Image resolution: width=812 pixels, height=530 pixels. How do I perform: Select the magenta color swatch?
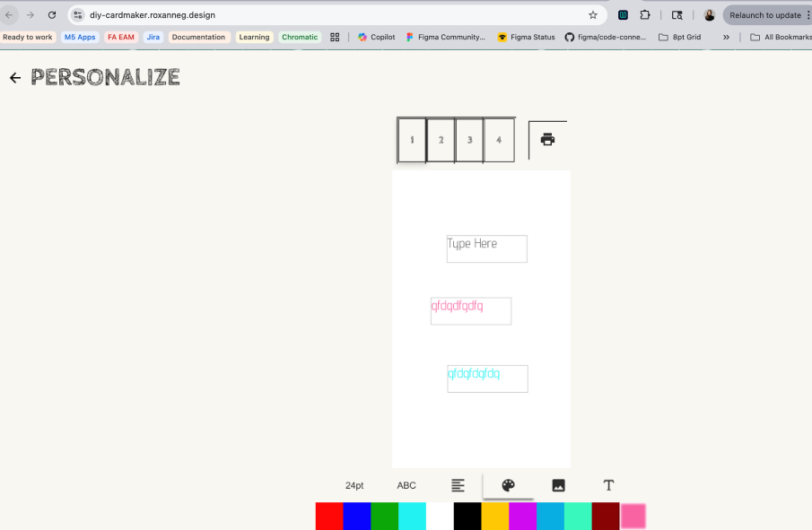pos(520,516)
